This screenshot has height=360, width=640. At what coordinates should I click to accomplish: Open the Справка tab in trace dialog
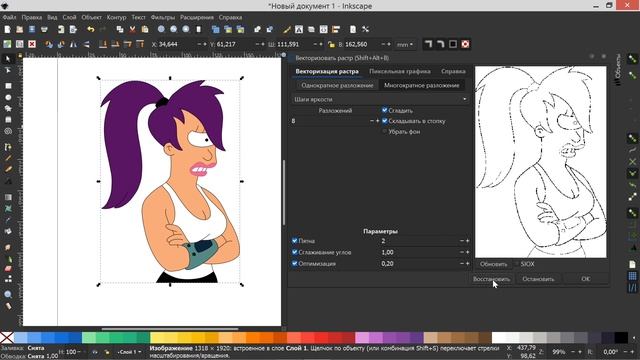click(453, 71)
